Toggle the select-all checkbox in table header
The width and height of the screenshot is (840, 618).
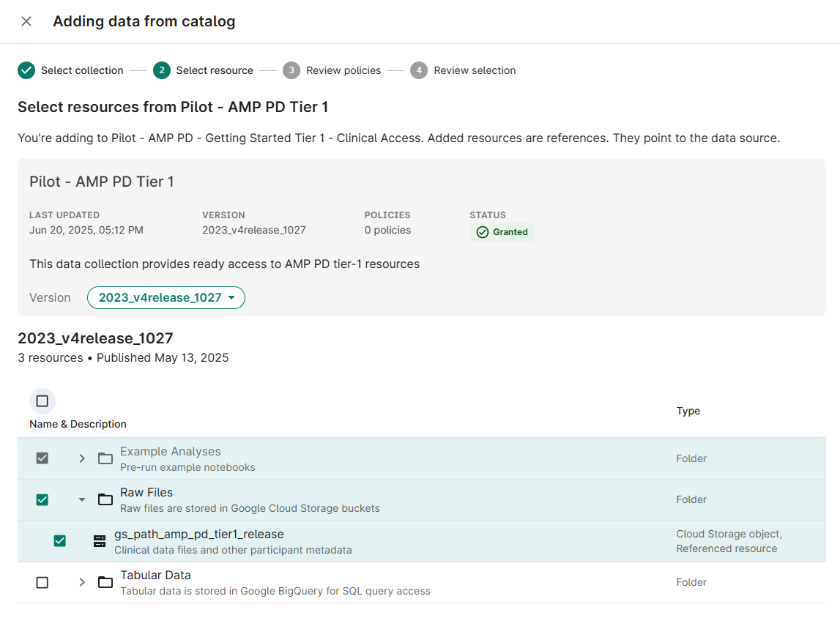(x=42, y=401)
